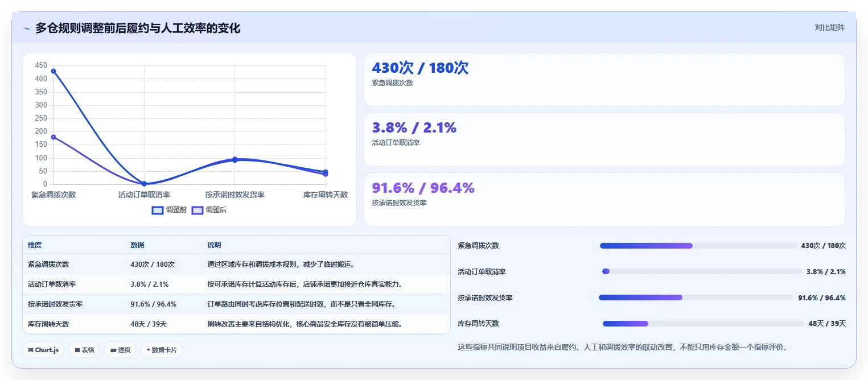Click the 48天 / 39天 value beside progress bar
The width and height of the screenshot is (868, 380).
[x=827, y=324]
